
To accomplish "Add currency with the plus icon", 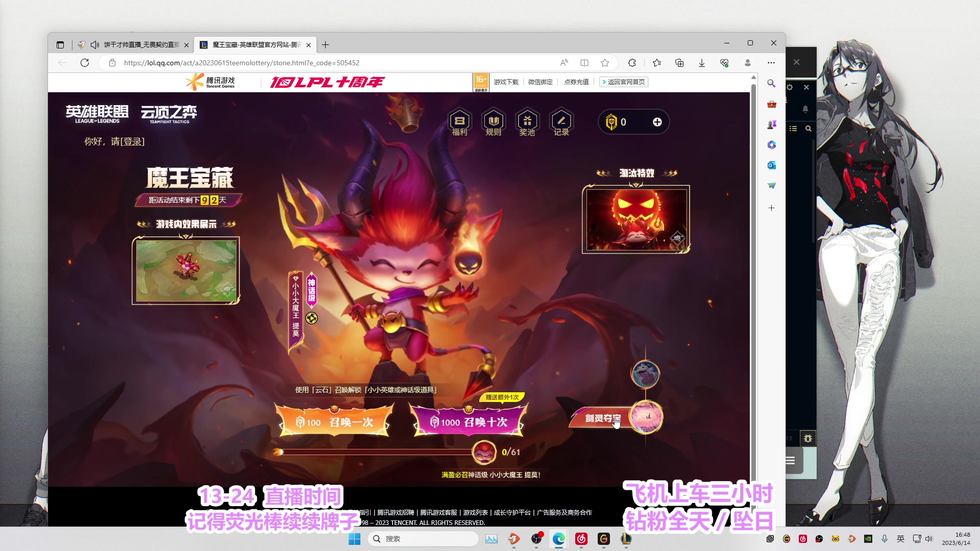I will (x=657, y=122).
